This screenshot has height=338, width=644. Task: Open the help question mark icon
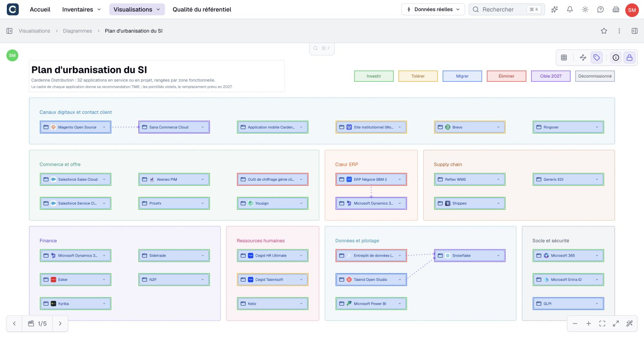(601, 9)
